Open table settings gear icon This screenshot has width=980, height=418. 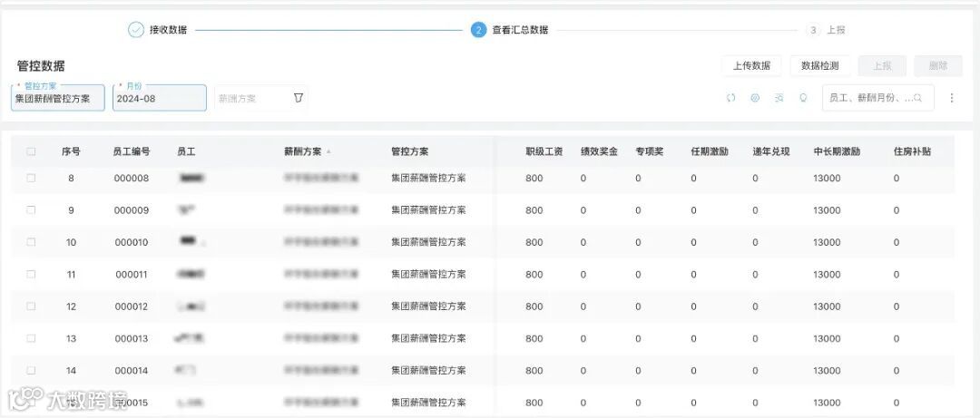(x=755, y=98)
